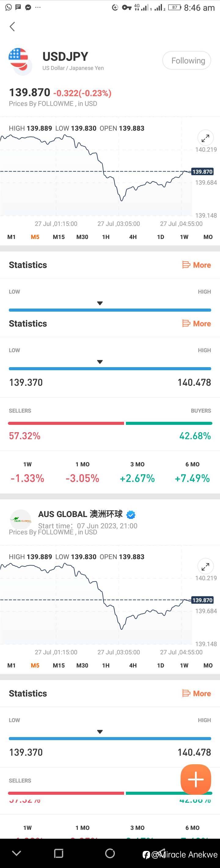This screenshot has height=868, width=220.
Task: Select 1D timeframe on the lower chart
Action: coord(161,665)
